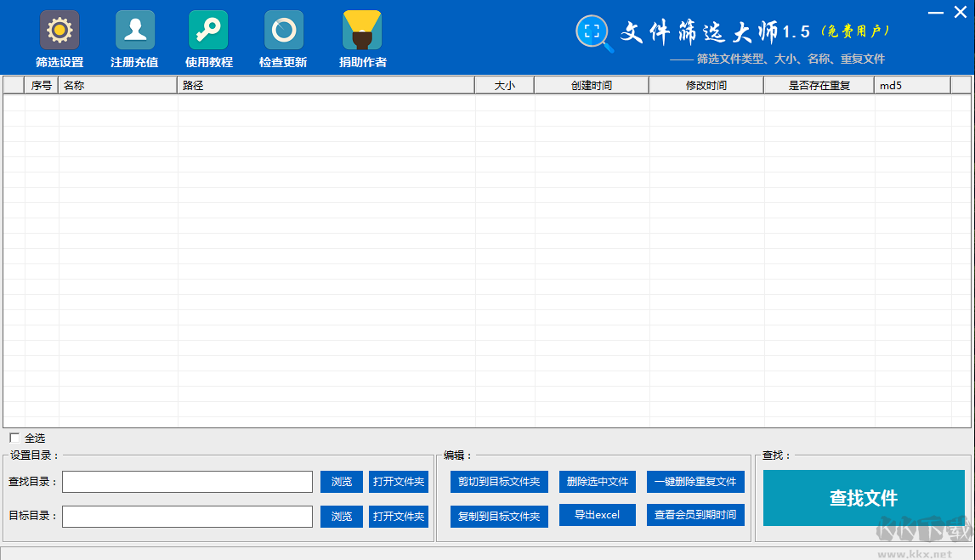The width and height of the screenshot is (975, 560).
Task: Sort by 修改时间 column header
Action: click(x=706, y=85)
